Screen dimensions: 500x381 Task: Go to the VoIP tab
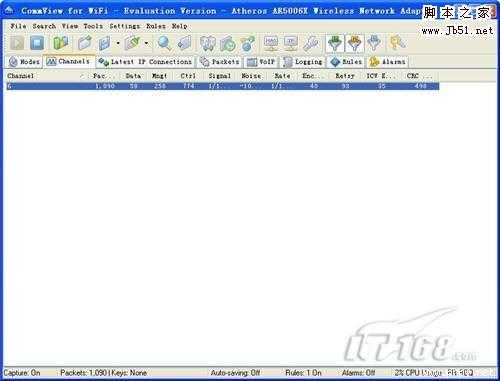261,62
